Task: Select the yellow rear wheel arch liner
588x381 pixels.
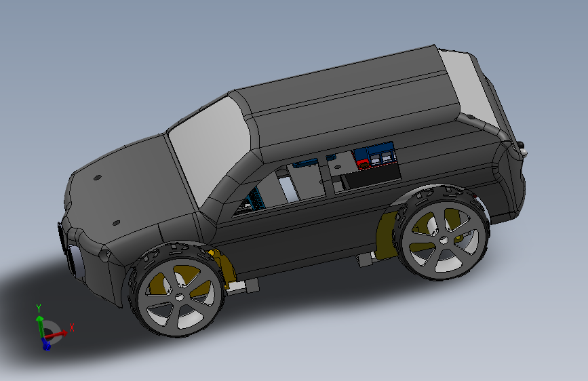Action: pos(387,236)
